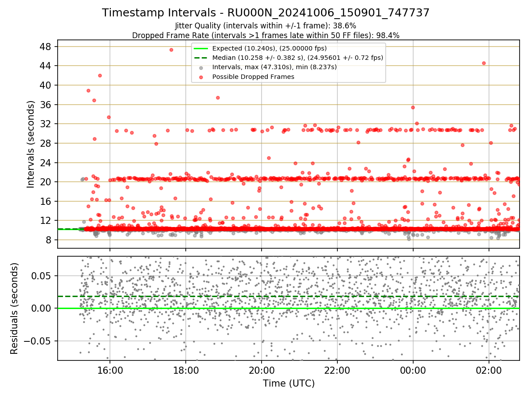Click the 'Time (UTC)' x-axis label
Screen dimensions: 532x399
289,383
